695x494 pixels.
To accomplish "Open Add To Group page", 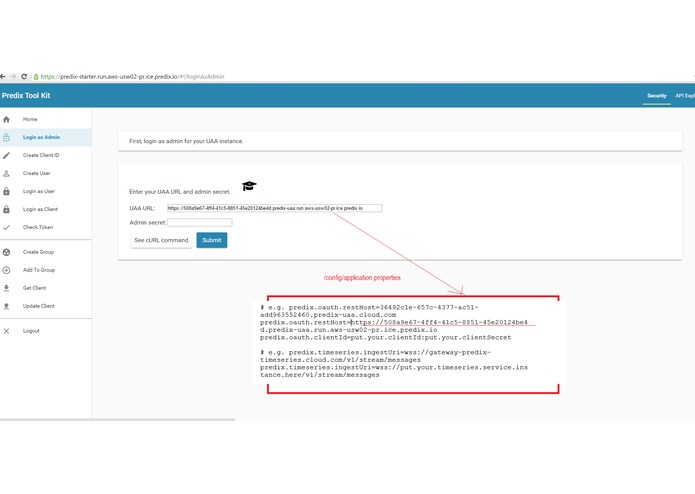I will coord(39,270).
